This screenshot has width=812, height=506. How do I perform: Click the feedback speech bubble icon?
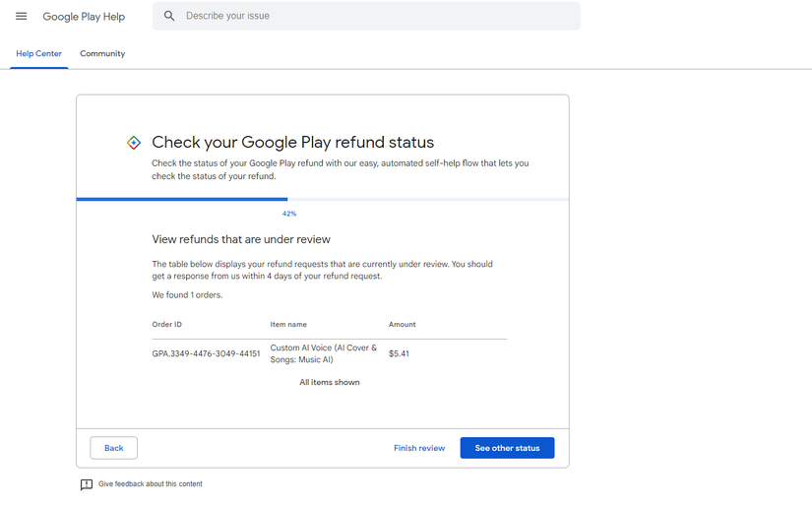(87, 484)
